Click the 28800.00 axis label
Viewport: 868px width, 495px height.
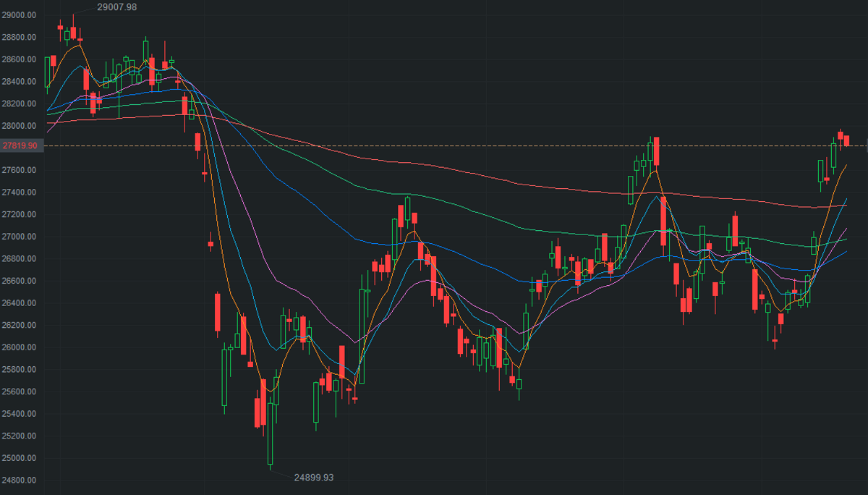(20, 37)
